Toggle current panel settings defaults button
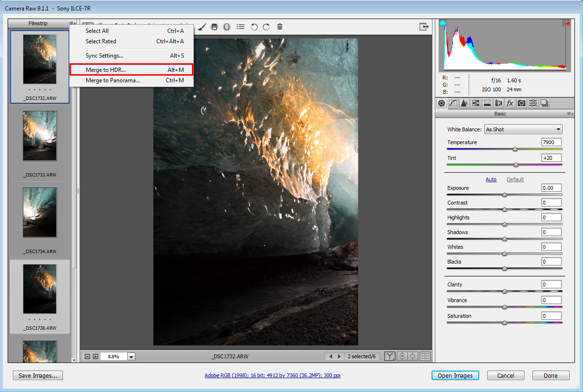 (x=425, y=356)
